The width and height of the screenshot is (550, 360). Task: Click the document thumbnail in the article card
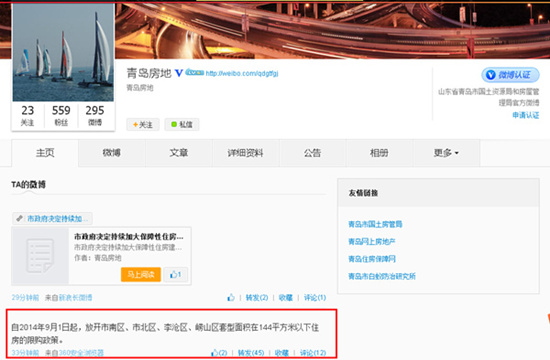point(40,256)
